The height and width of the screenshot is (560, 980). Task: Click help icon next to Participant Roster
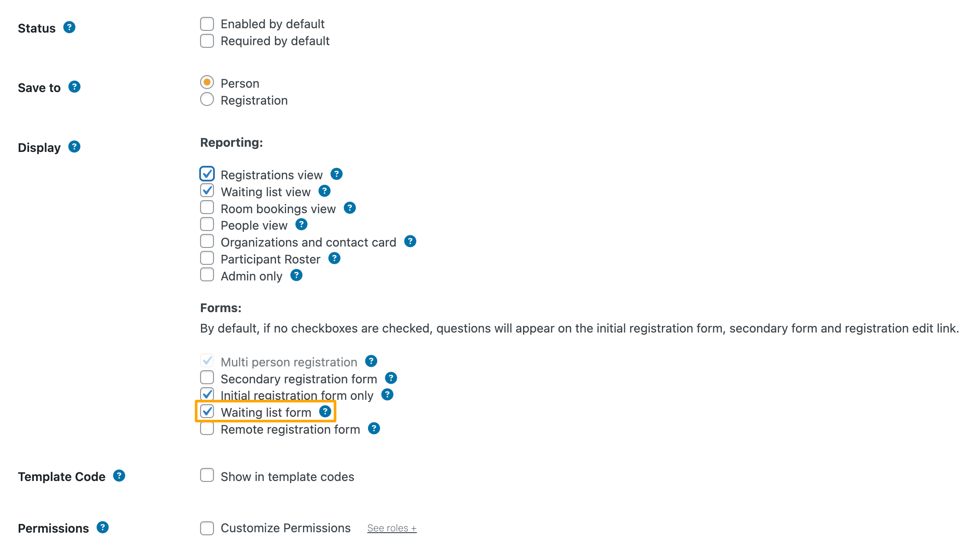(334, 258)
